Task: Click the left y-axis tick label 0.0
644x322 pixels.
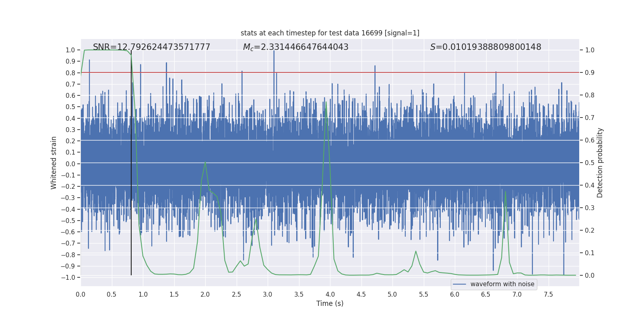Action: (x=70, y=164)
